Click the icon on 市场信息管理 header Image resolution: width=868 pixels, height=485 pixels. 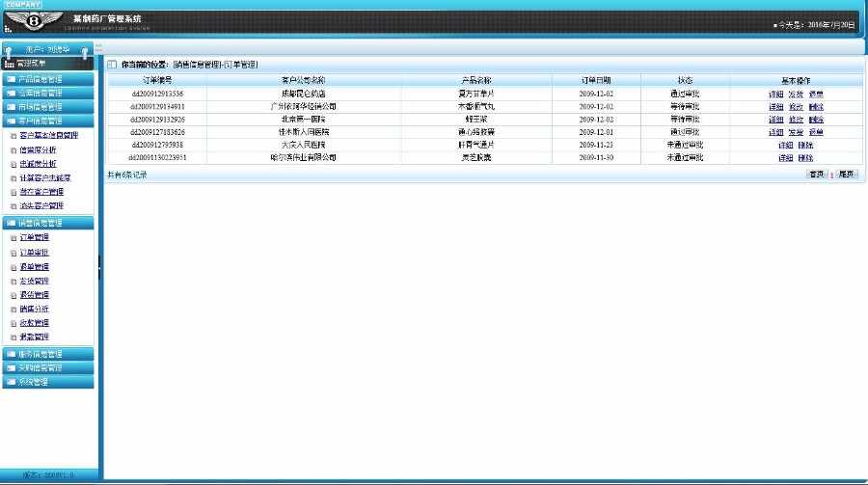click(11, 107)
